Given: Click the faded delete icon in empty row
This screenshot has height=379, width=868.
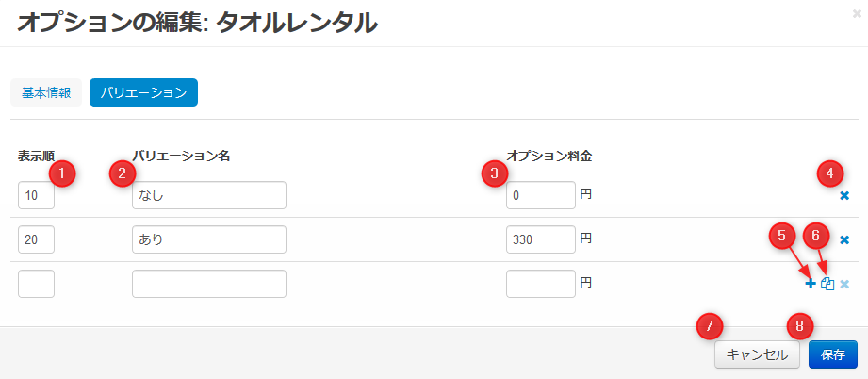Looking at the screenshot, I should [844, 284].
